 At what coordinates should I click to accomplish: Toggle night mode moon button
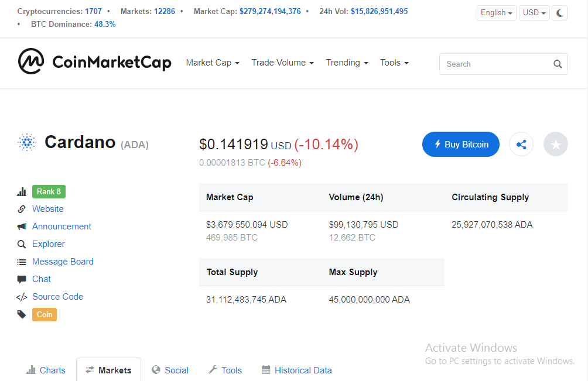pos(559,13)
